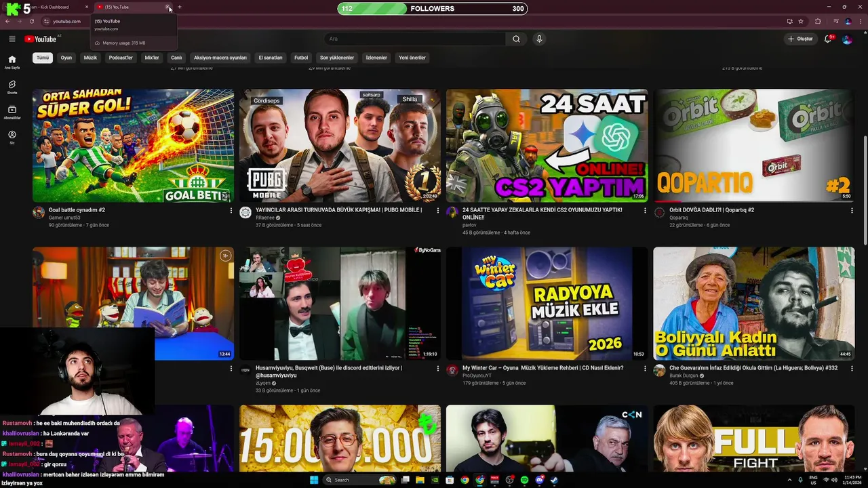
Task: Open the YouTube hamburger guide menu
Action: pyautogui.click(x=12, y=39)
